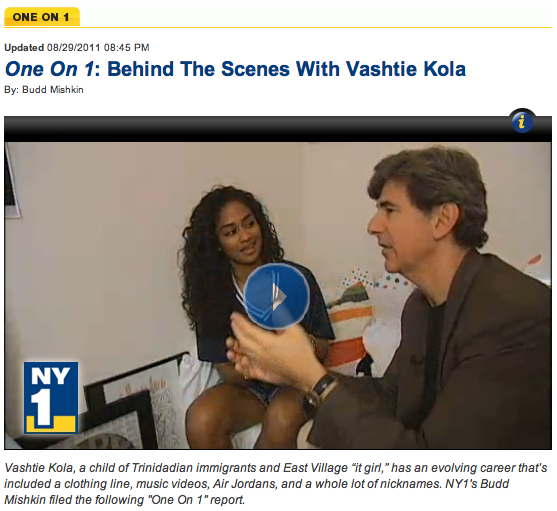The height and width of the screenshot is (511, 557).
Task: Open the video info icon
Action: (522, 121)
